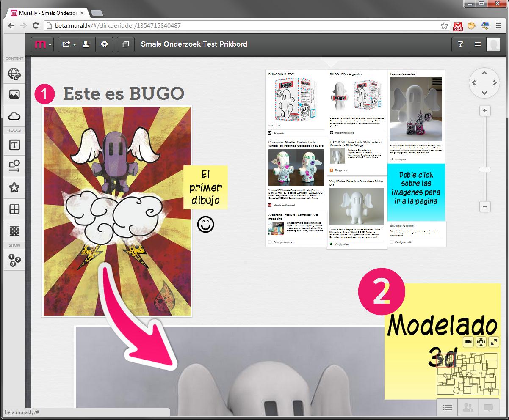This screenshot has width=509, height=420.
Task: Click the help question mark button
Action: pyautogui.click(x=460, y=44)
